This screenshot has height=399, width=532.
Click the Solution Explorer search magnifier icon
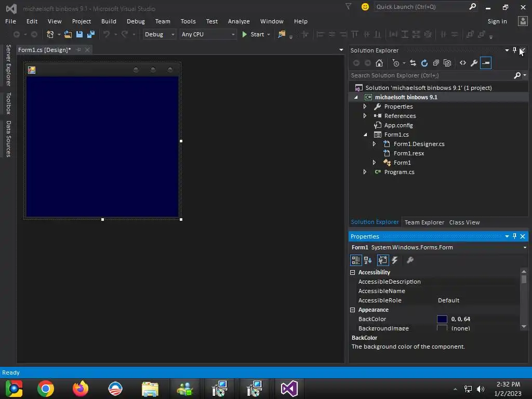(517, 75)
